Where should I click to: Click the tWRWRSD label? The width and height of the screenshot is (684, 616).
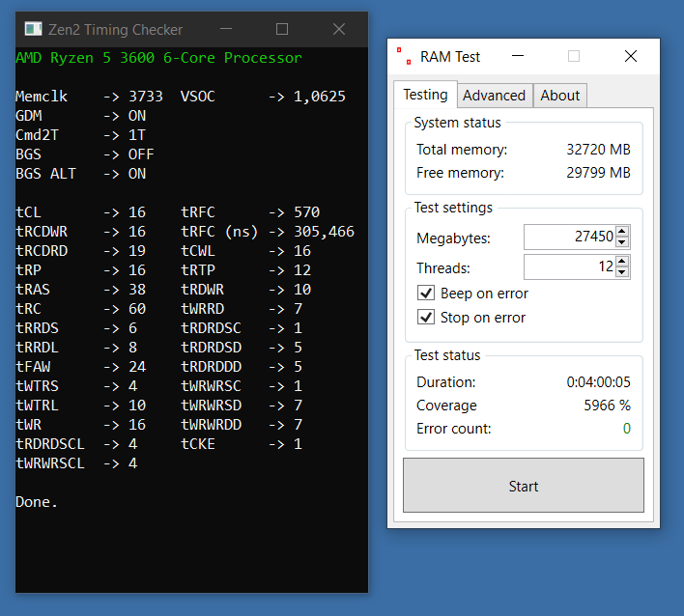[x=212, y=406]
